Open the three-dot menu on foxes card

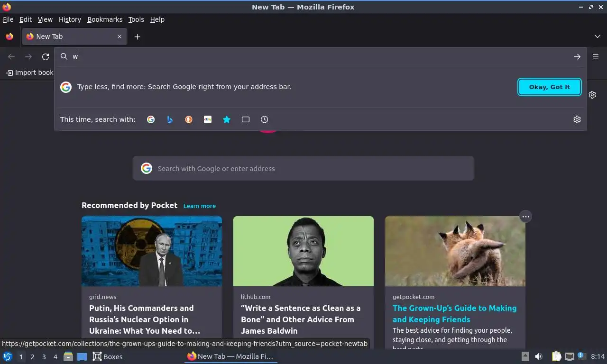[525, 217]
